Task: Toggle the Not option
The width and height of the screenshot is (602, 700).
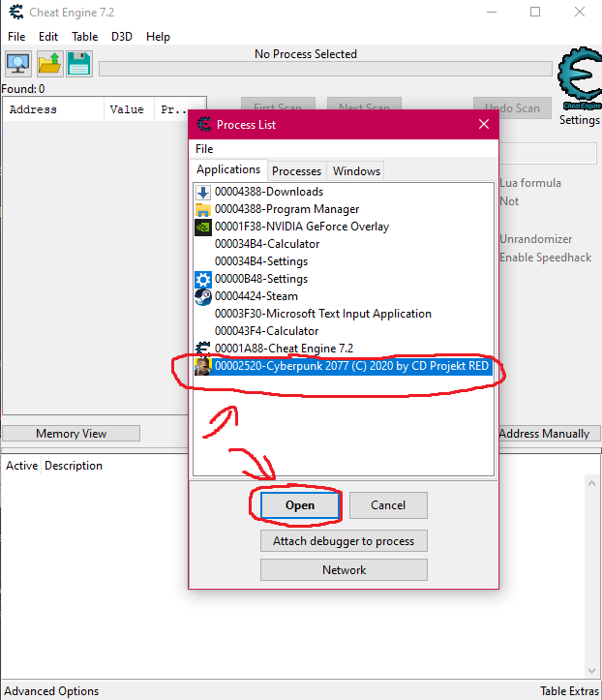Action: coord(509,201)
